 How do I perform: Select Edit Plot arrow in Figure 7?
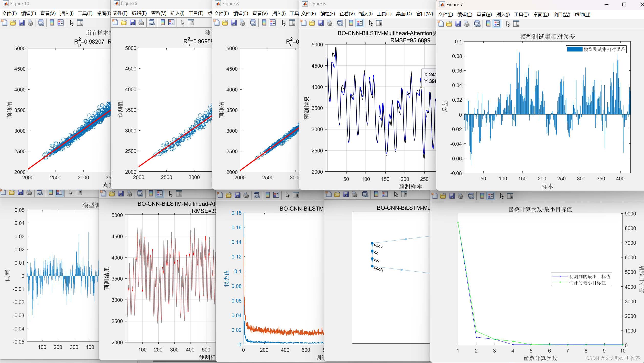coord(508,24)
